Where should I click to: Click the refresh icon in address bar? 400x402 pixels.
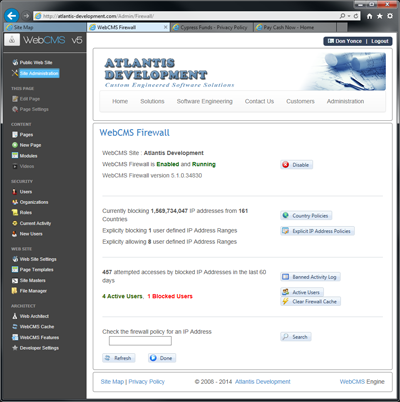click(356, 16)
